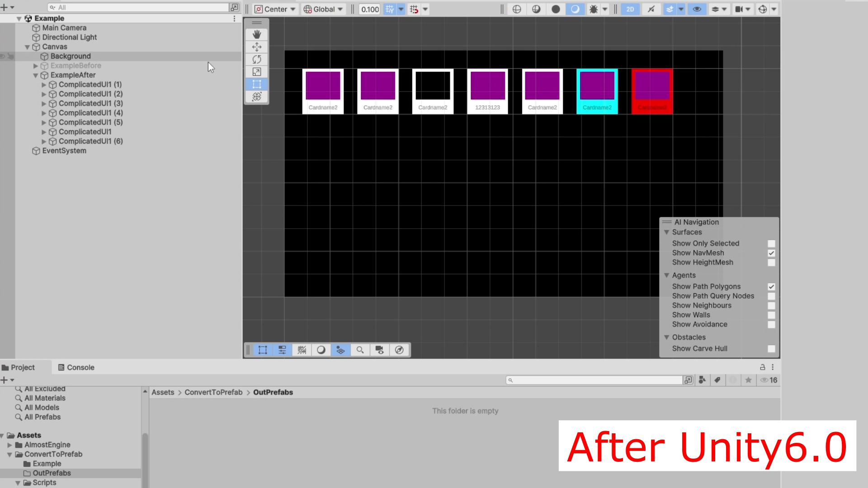Select the Transform tool
This screenshot has height=488, width=868.
[x=257, y=96]
